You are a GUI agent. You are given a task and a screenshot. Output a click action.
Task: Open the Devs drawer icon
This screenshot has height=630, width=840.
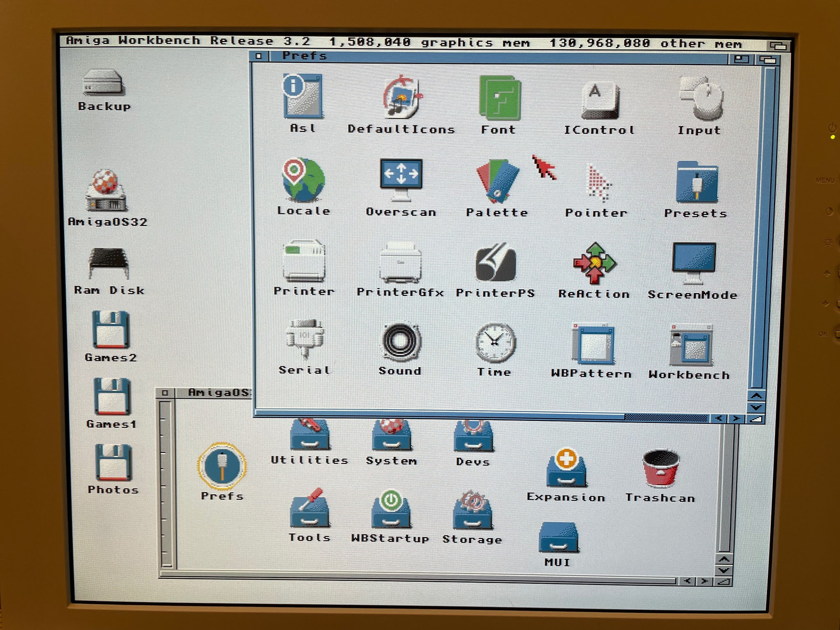pos(473,436)
